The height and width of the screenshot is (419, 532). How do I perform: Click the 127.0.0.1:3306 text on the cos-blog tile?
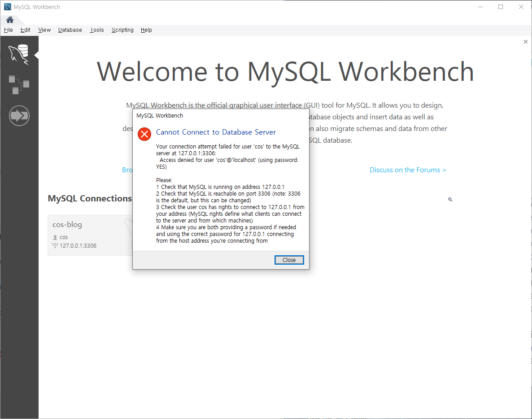coord(78,246)
